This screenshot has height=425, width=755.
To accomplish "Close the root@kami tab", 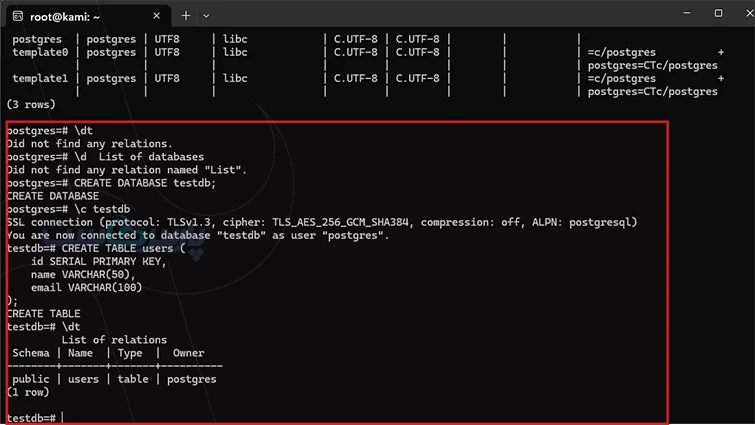I will [x=156, y=16].
